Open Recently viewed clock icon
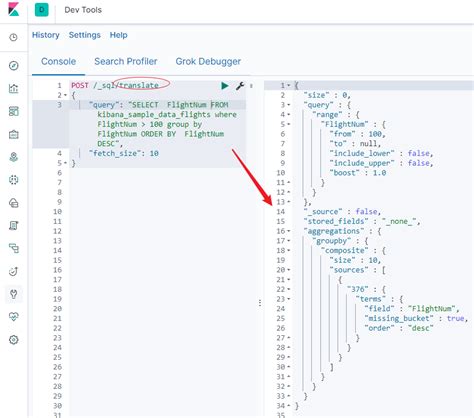 tap(13, 37)
